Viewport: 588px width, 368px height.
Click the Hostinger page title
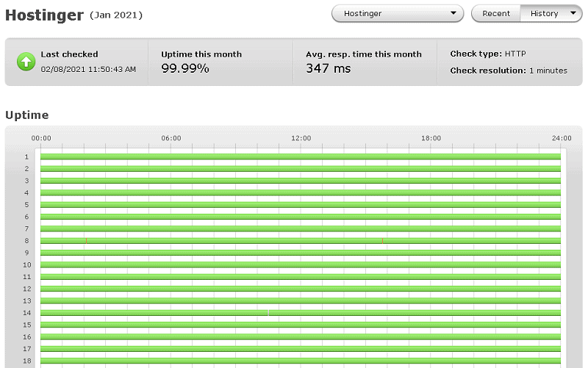tap(44, 15)
